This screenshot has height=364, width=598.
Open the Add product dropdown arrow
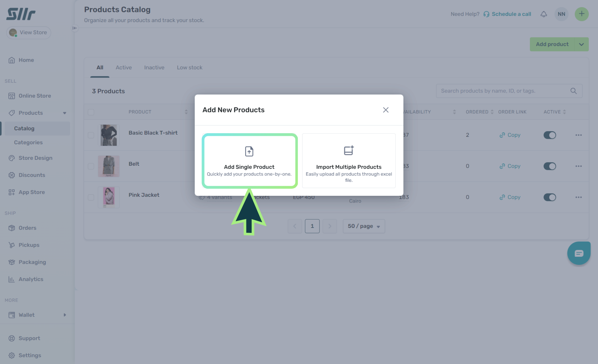point(581,44)
